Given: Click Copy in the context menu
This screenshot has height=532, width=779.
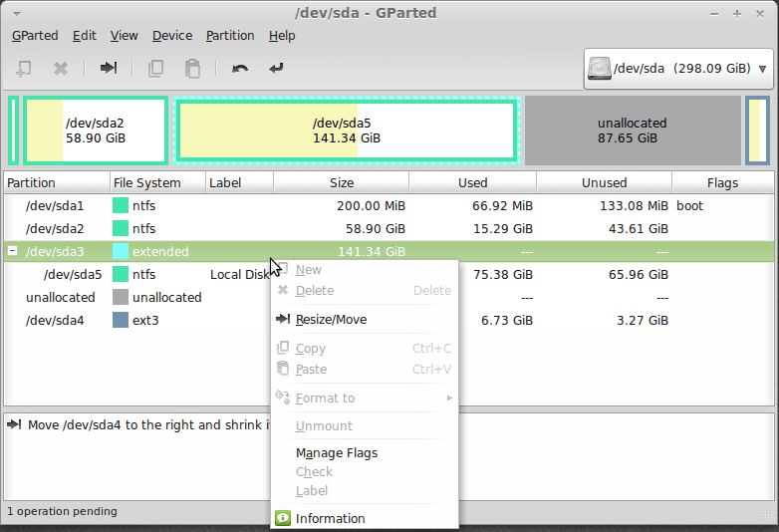Looking at the screenshot, I should pos(365,349).
